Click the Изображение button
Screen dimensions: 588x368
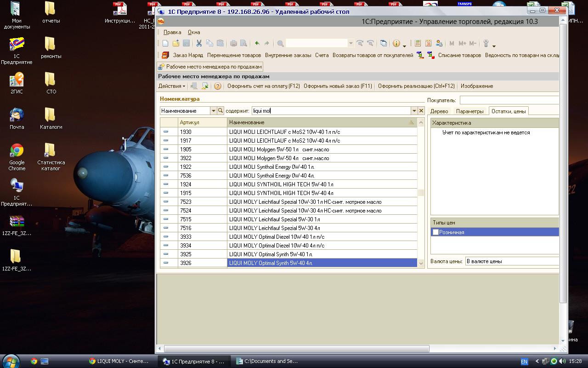477,86
